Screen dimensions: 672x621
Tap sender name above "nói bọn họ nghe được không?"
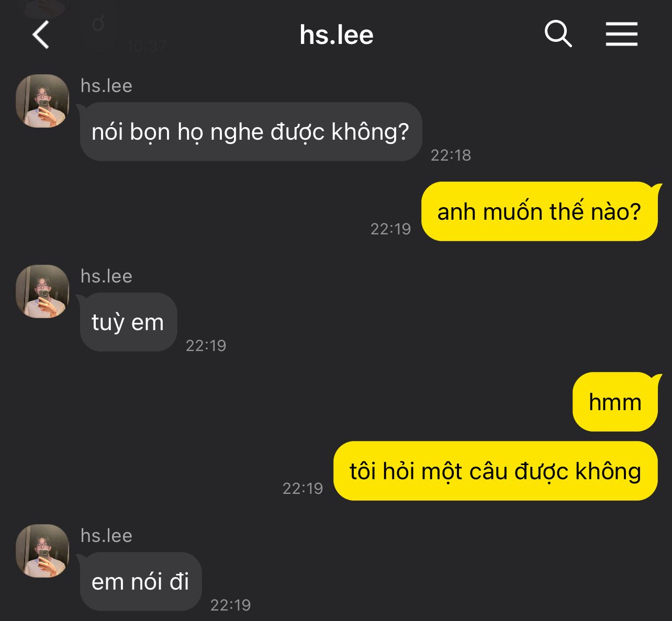106,86
